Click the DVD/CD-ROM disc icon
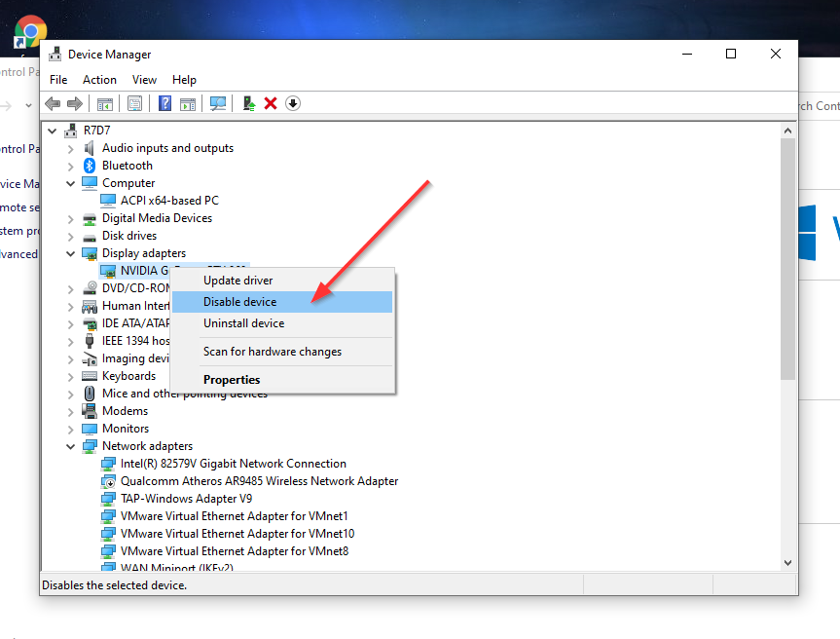The height and width of the screenshot is (639, 840). [90, 288]
